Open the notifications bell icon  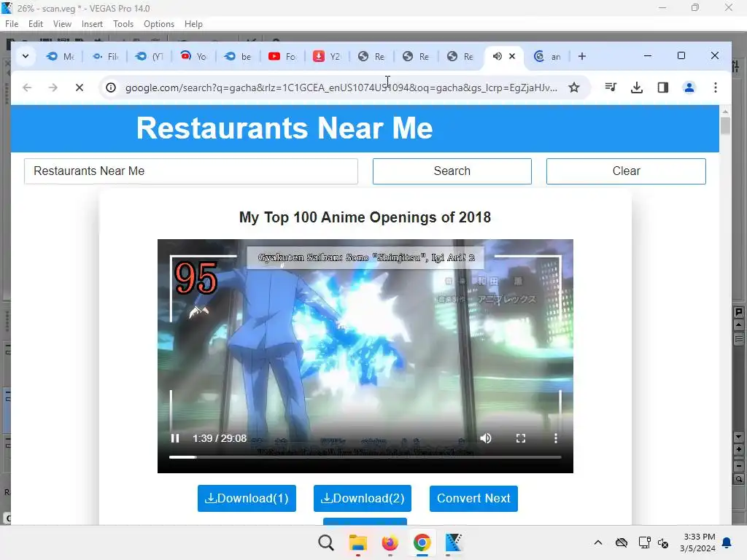pyautogui.click(x=727, y=542)
